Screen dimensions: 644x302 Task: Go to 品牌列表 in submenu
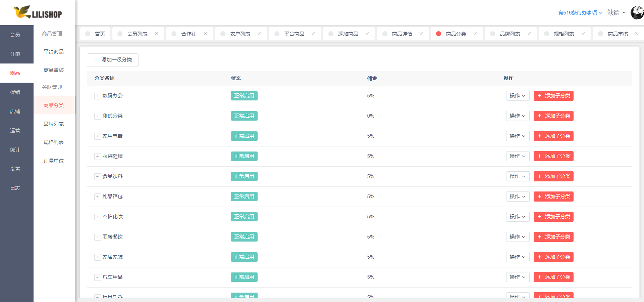pos(54,124)
